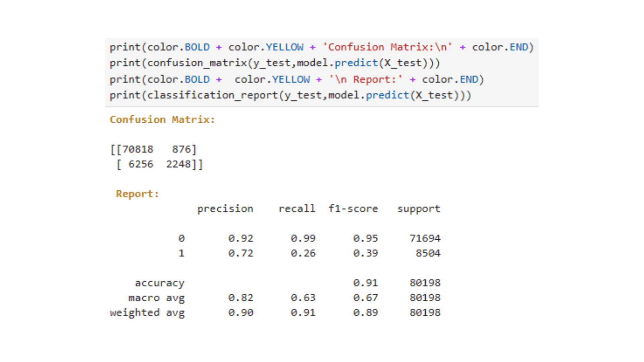The image size is (644, 362).
Task: Click class 1 recall value 0.26
Action: pyautogui.click(x=303, y=253)
